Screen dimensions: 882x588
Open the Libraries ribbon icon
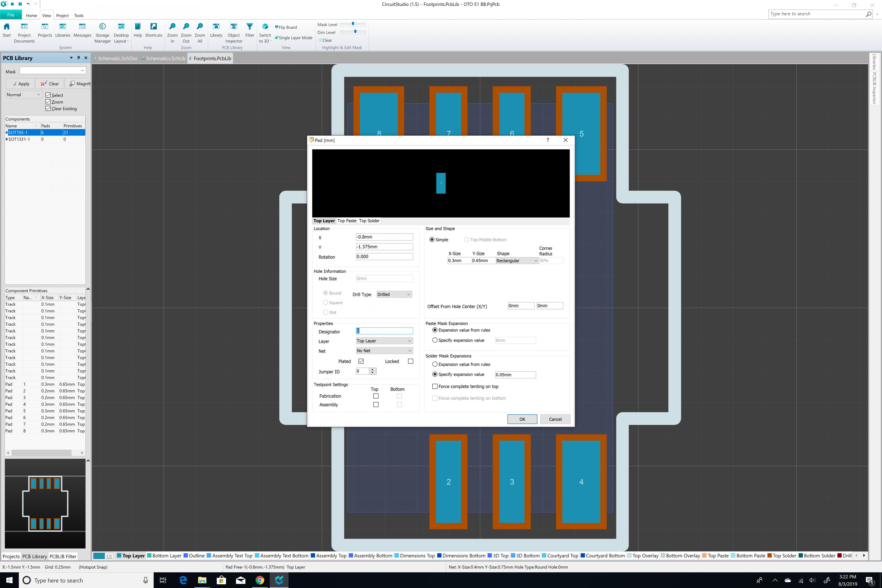[63, 30]
